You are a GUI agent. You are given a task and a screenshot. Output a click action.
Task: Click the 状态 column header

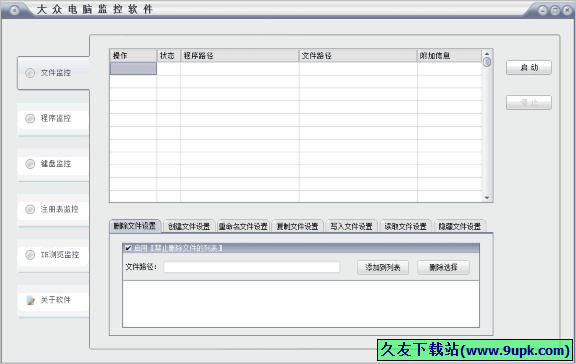[169, 56]
